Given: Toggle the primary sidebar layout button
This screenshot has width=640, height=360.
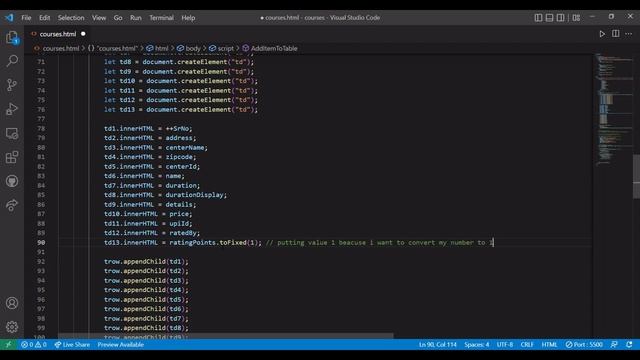Looking at the screenshot, I should (538, 18).
